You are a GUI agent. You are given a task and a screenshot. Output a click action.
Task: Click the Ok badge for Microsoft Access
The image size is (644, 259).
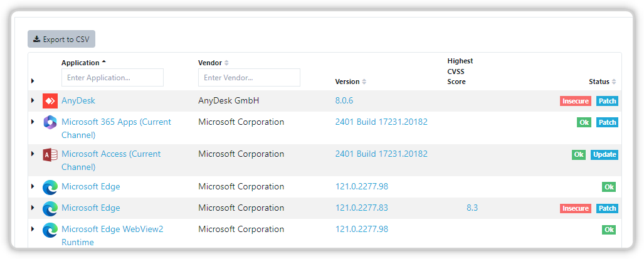click(x=579, y=154)
